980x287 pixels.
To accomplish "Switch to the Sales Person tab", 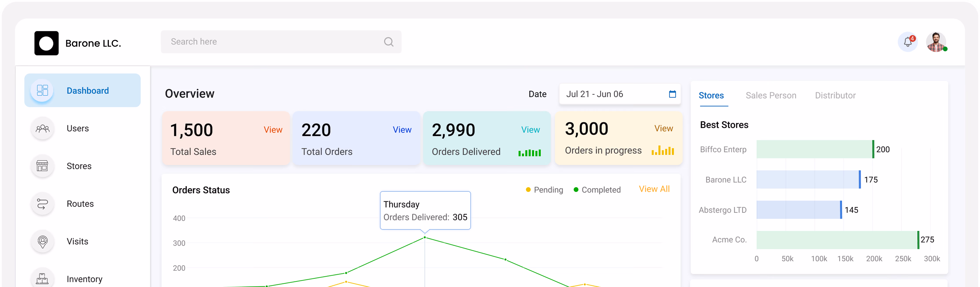I will 771,96.
